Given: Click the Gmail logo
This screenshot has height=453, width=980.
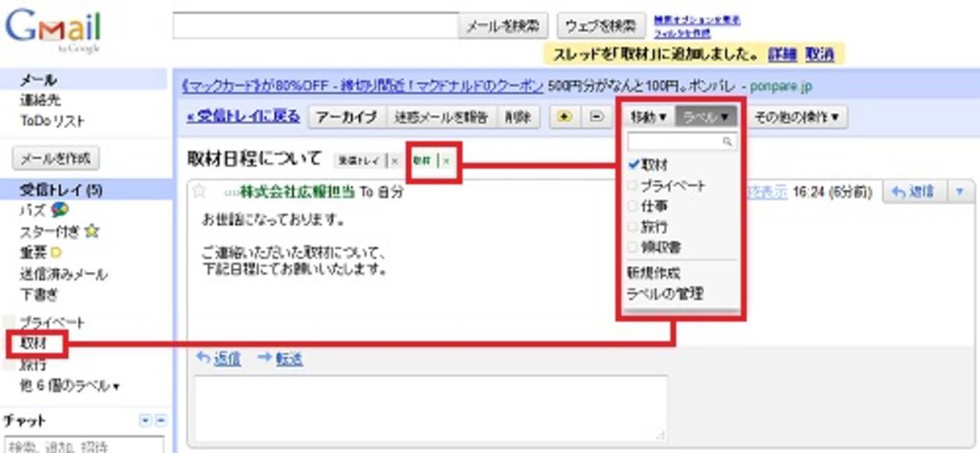Looking at the screenshot, I should pos(52,28).
